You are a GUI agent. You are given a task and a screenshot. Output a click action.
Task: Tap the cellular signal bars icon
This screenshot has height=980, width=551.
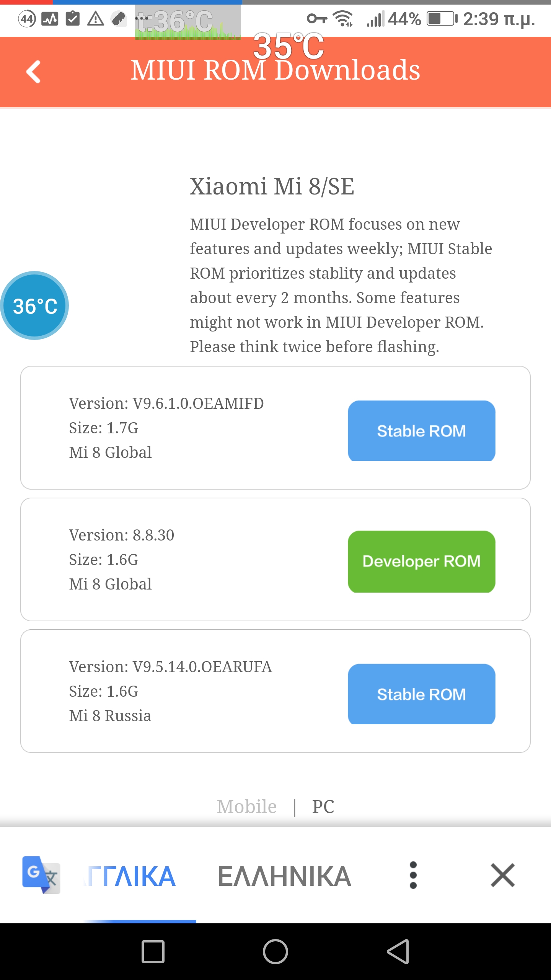point(375,19)
